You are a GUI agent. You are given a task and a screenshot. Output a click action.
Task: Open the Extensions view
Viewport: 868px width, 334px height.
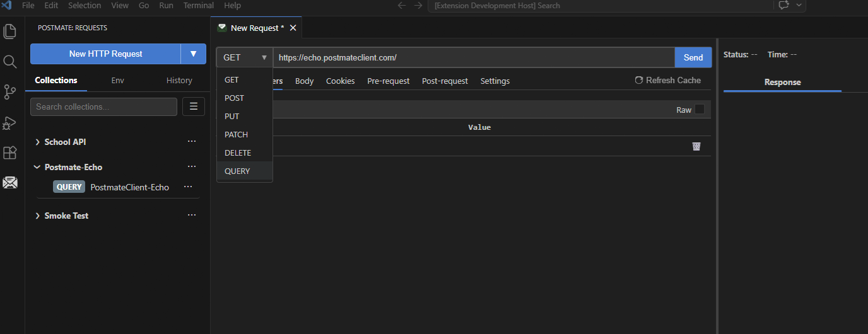coord(10,153)
